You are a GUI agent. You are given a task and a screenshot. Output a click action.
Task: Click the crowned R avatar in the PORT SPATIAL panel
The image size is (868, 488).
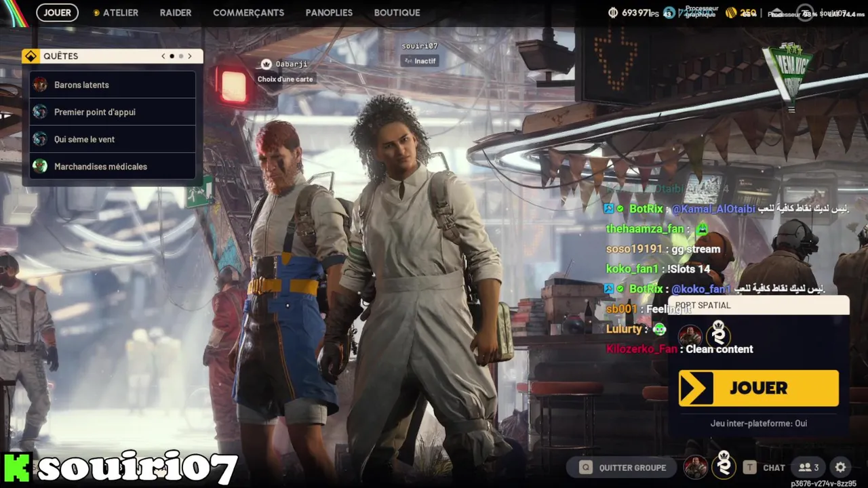click(718, 335)
